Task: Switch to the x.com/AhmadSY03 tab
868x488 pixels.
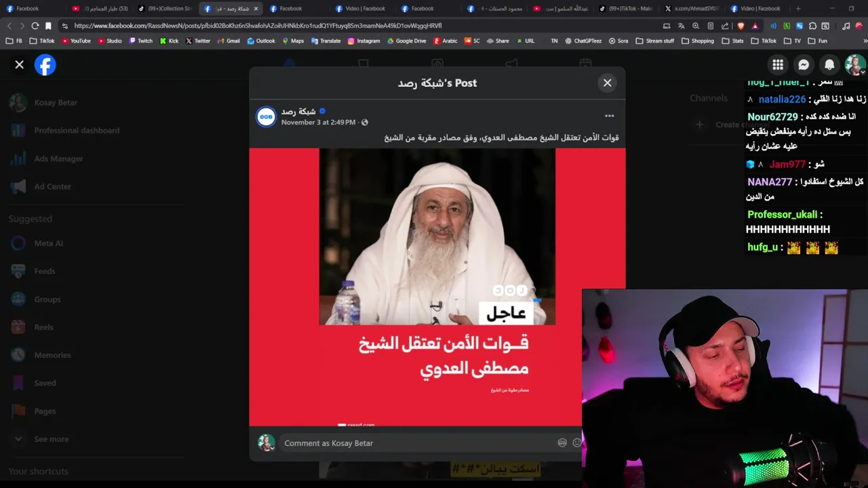Action: click(x=692, y=9)
